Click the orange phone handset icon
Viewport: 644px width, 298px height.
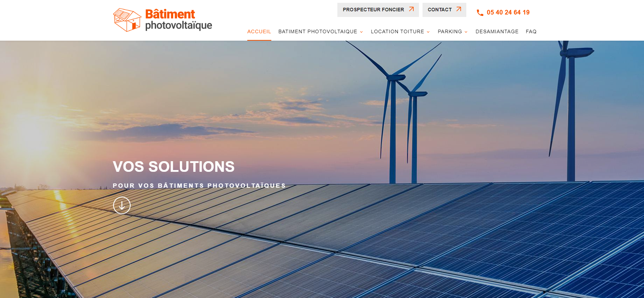coord(480,13)
